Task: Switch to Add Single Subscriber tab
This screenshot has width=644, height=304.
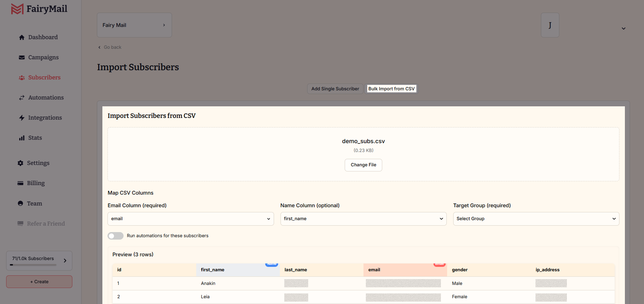Action: (335, 89)
